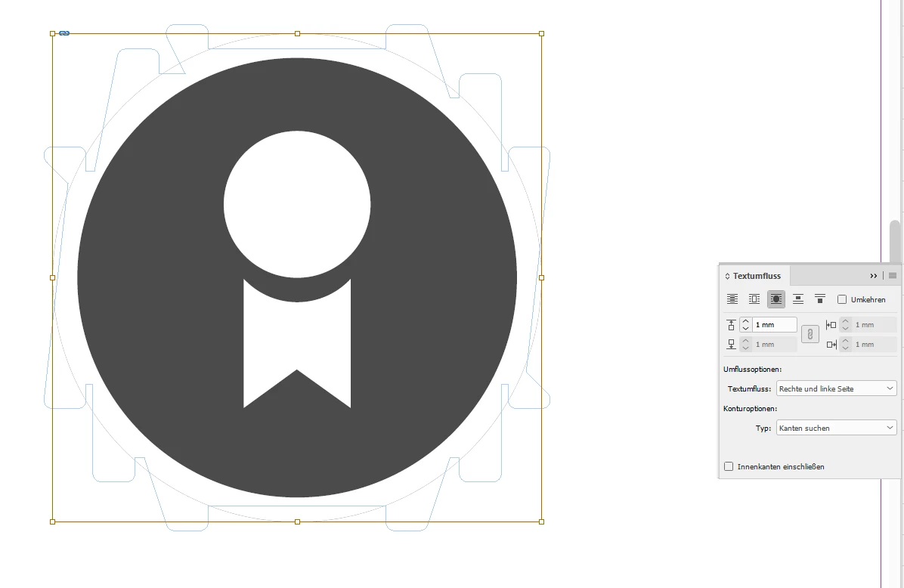This screenshot has width=904, height=588.
Task: Enable the Umkehren checkbox
Action: coord(842,300)
